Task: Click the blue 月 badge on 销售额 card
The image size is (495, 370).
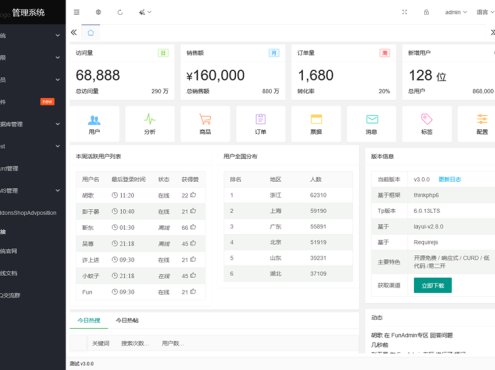Action: pos(274,53)
